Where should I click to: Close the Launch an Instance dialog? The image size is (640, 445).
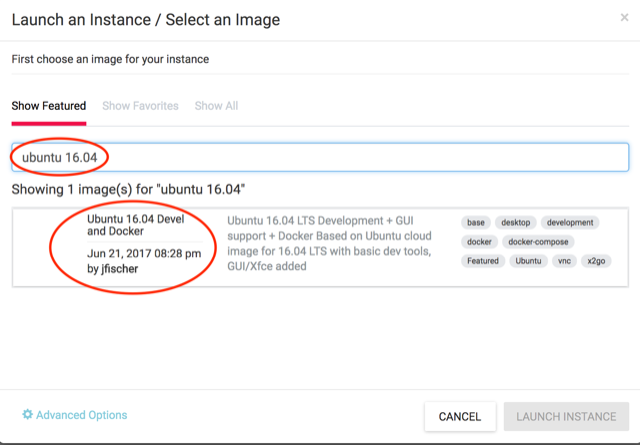pos(624,18)
